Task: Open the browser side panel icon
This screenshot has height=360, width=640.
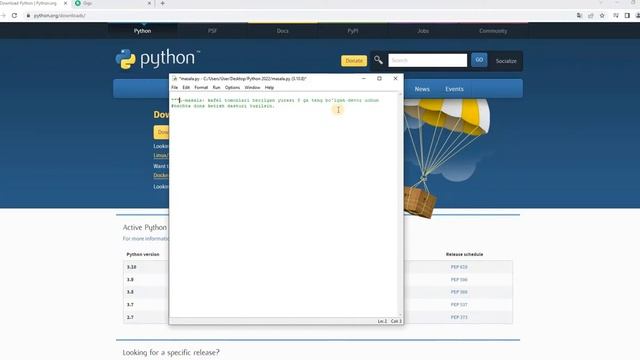Action: pos(627,16)
